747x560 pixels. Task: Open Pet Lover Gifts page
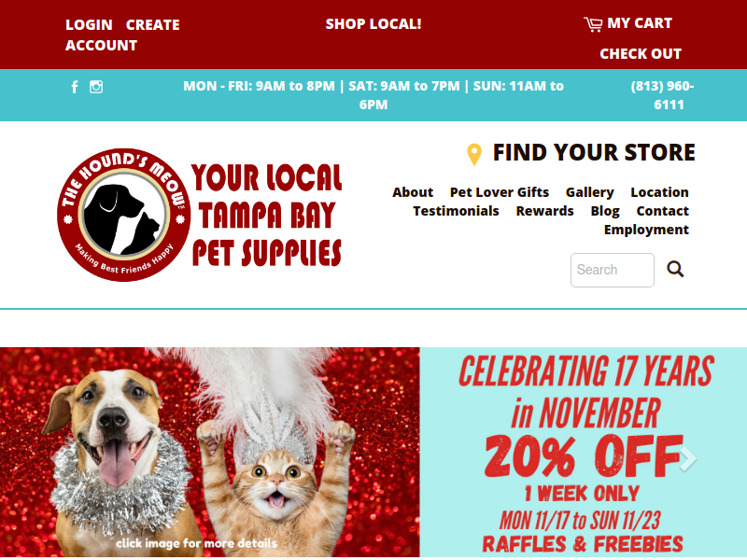point(500,192)
